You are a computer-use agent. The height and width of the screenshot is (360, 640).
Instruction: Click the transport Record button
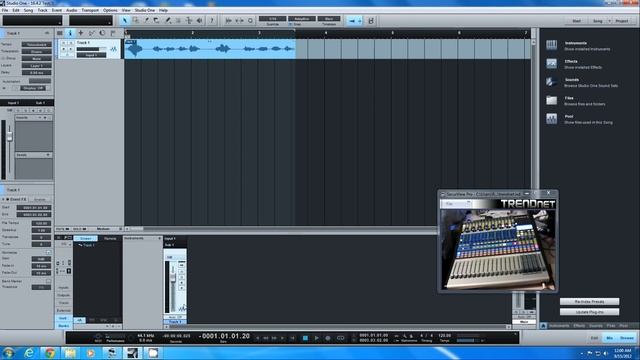[328, 338]
